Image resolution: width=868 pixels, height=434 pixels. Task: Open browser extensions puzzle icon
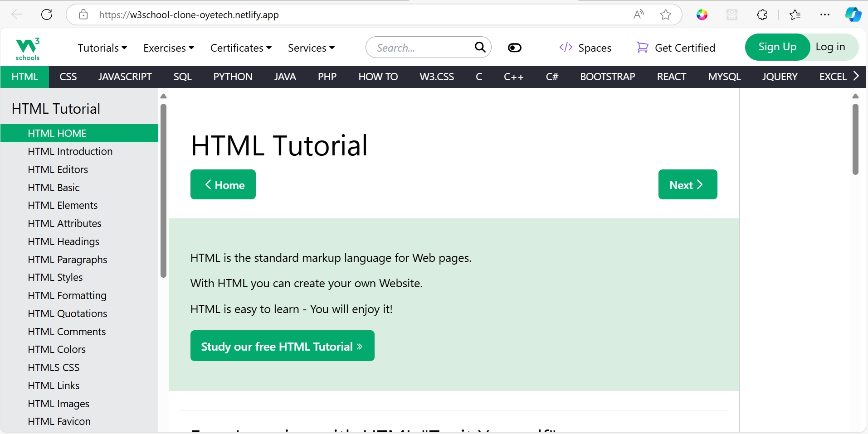click(762, 14)
